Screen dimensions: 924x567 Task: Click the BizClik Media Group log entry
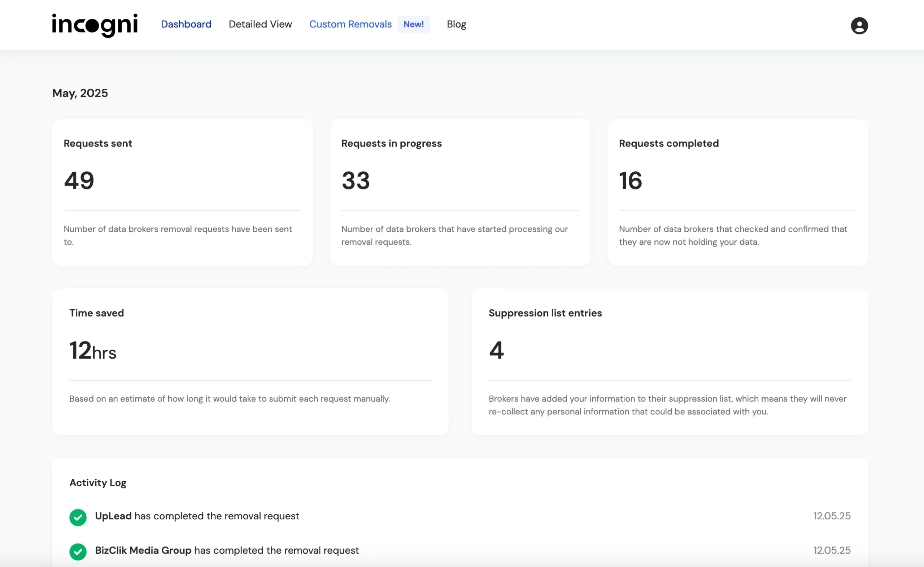click(227, 550)
